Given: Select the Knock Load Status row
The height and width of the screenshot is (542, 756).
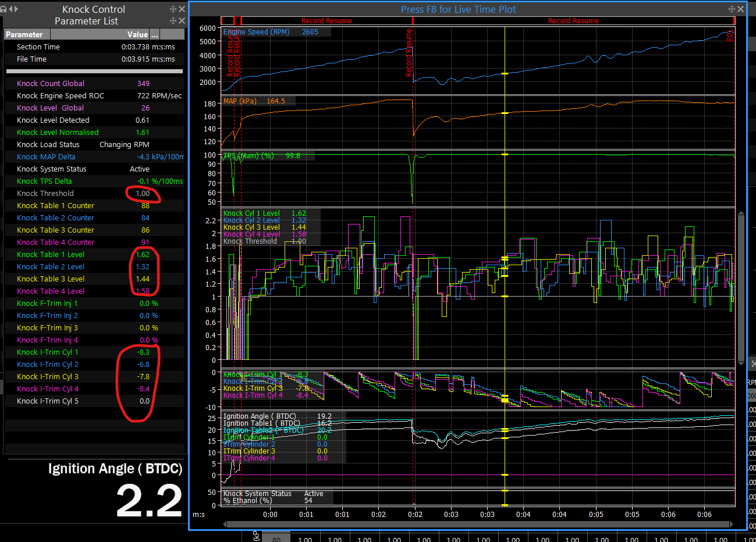Looking at the screenshot, I should click(94, 144).
